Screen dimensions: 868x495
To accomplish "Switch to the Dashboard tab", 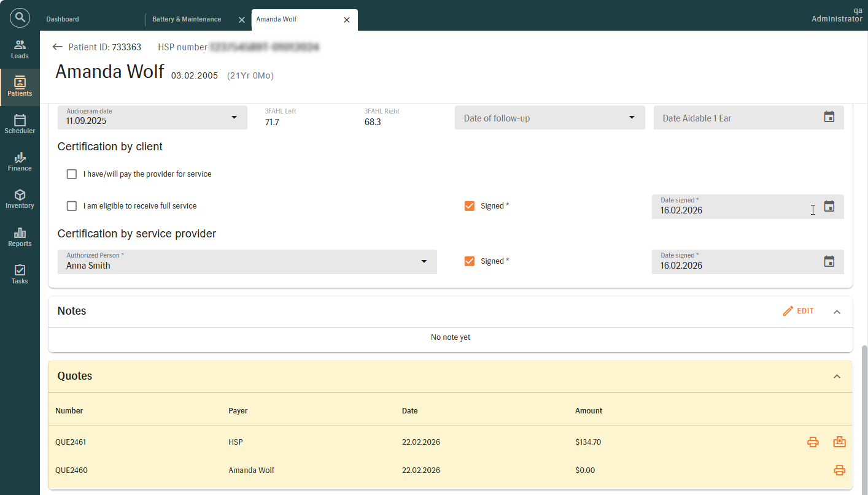I will tap(63, 20).
